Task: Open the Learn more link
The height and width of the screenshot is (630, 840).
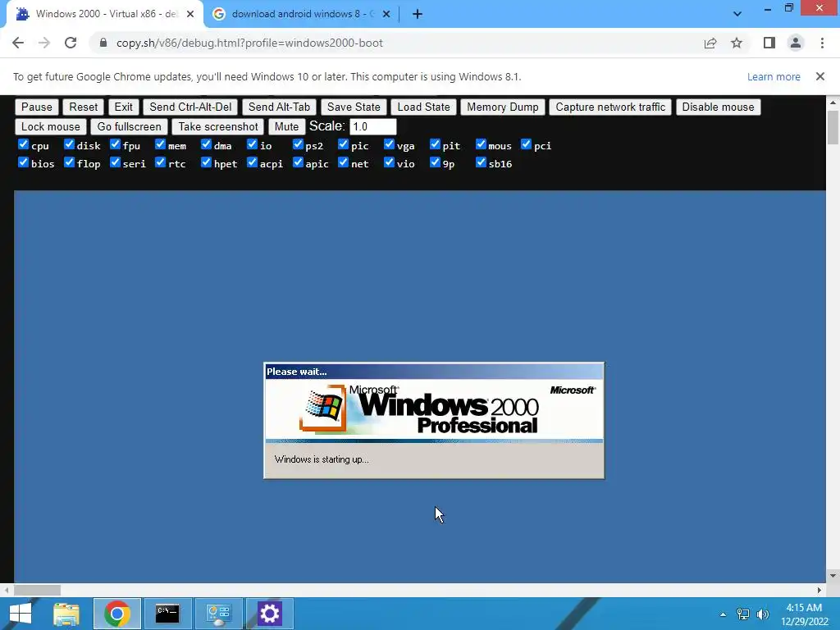Action: click(x=774, y=76)
